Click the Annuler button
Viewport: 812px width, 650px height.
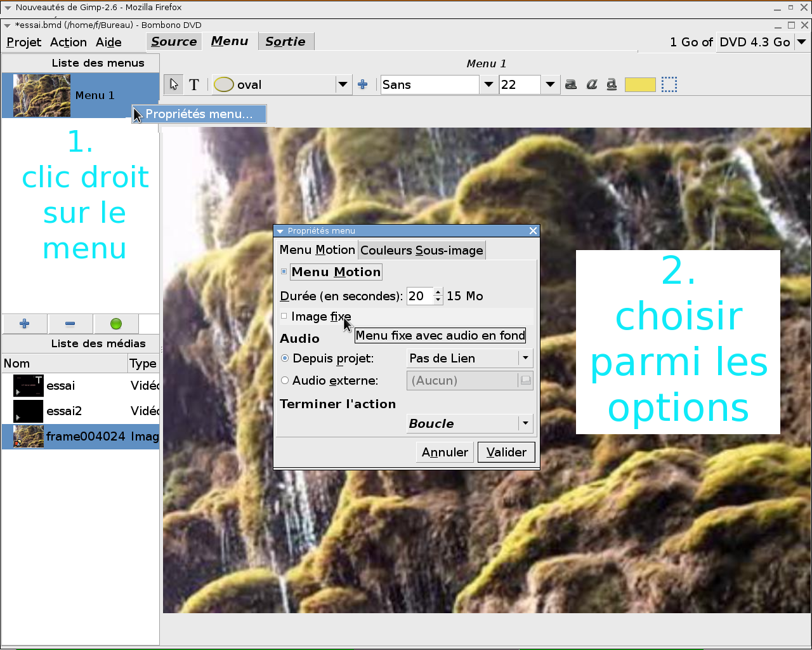pyautogui.click(x=445, y=452)
